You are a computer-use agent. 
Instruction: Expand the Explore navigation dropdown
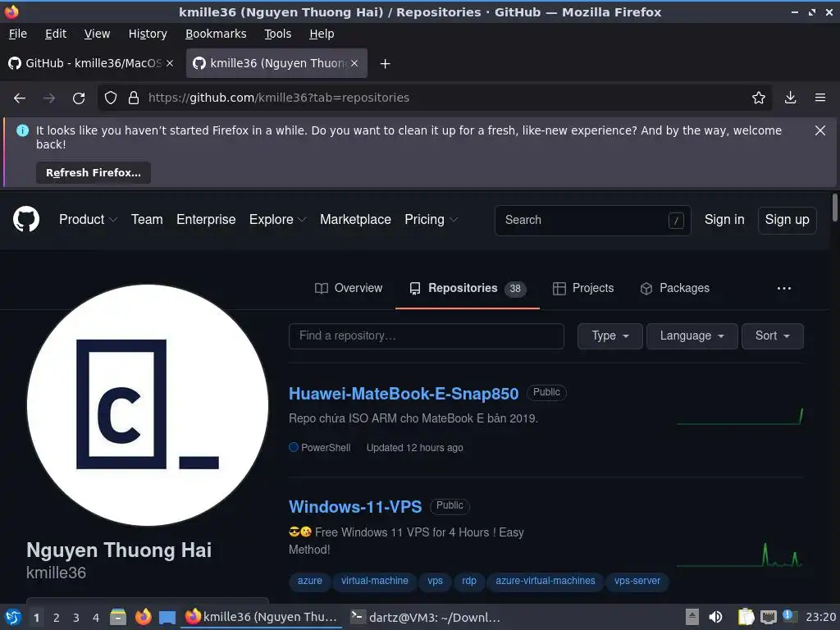tap(277, 220)
